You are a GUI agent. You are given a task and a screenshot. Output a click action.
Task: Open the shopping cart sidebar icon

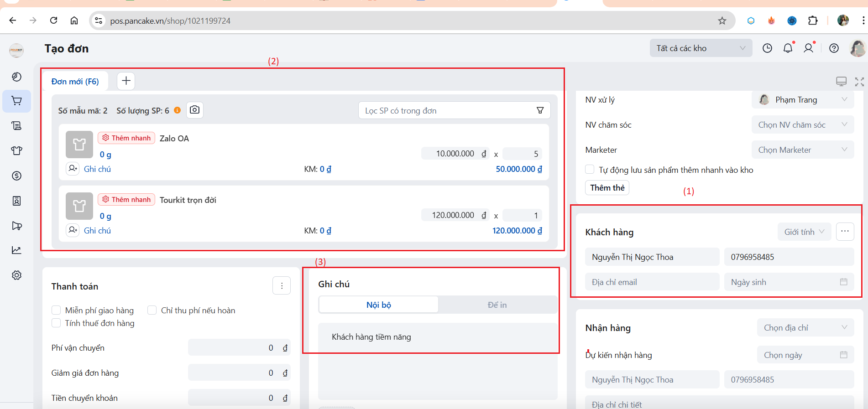(17, 101)
